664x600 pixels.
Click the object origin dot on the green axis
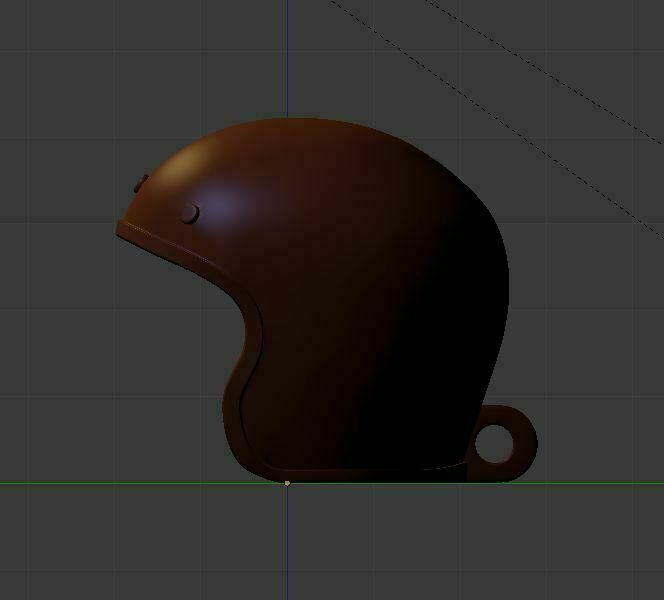(288, 483)
